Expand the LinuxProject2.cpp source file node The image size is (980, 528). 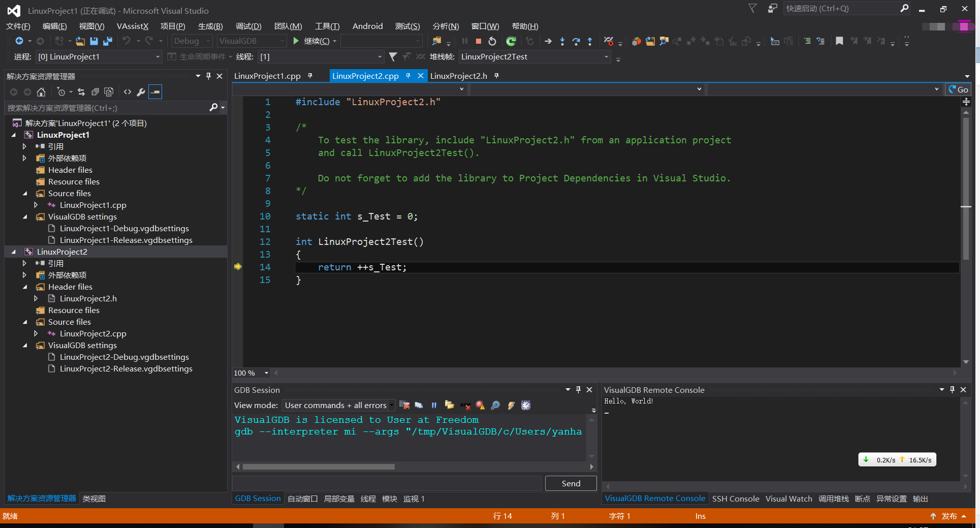(x=36, y=333)
